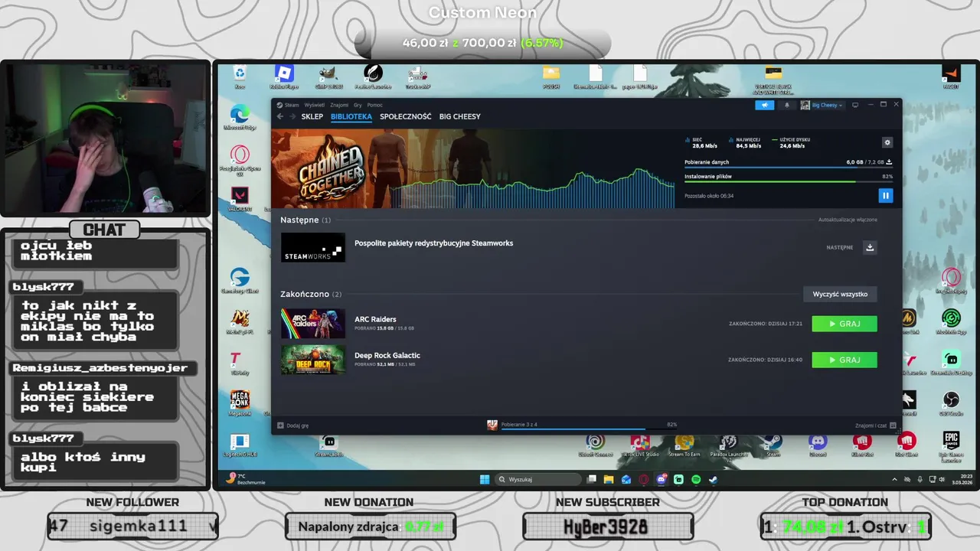Click the Pobieranie danych progress bar

click(789, 167)
